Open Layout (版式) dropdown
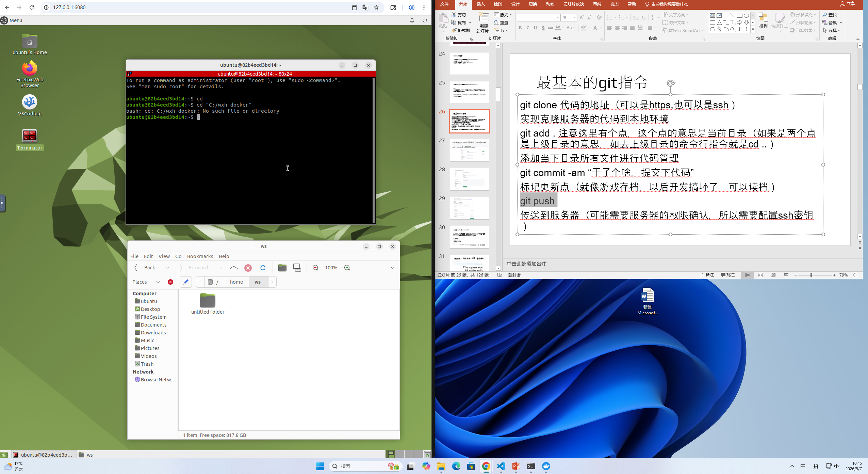The width and height of the screenshot is (868, 474). coord(503,15)
